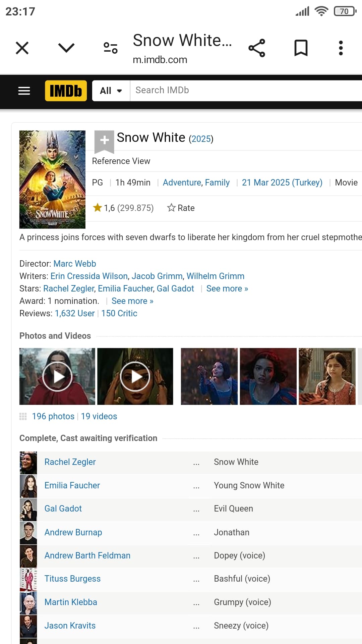The height and width of the screenshot is (644, 362).
Task: Open the Adventure genre link
Action: pyautogui.click(x=182, y=182)
